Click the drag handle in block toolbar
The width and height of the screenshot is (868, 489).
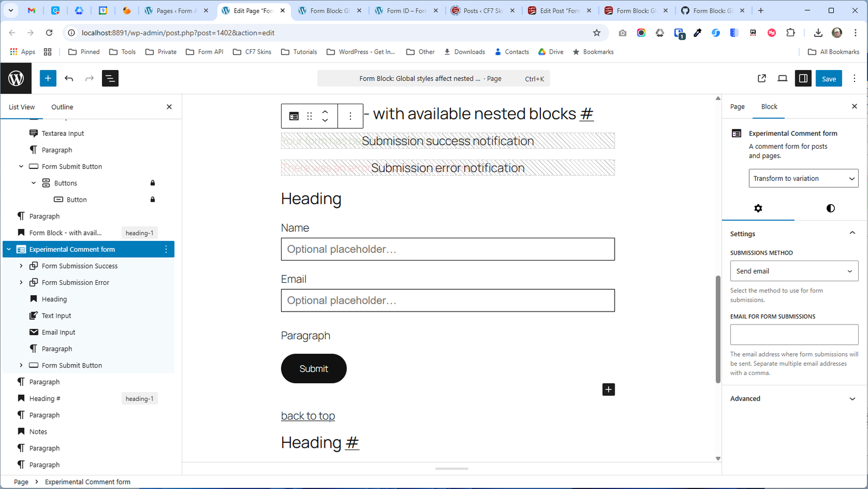(310, 116)
